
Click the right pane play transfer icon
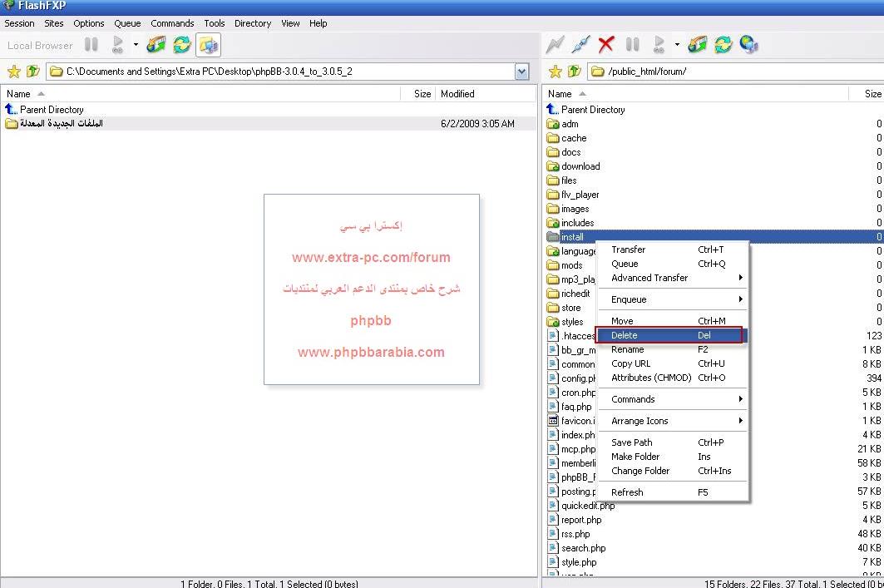pos(659,45)
